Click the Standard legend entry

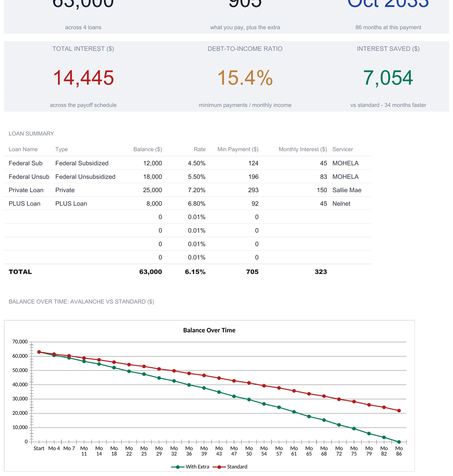[x=230, y=467]
